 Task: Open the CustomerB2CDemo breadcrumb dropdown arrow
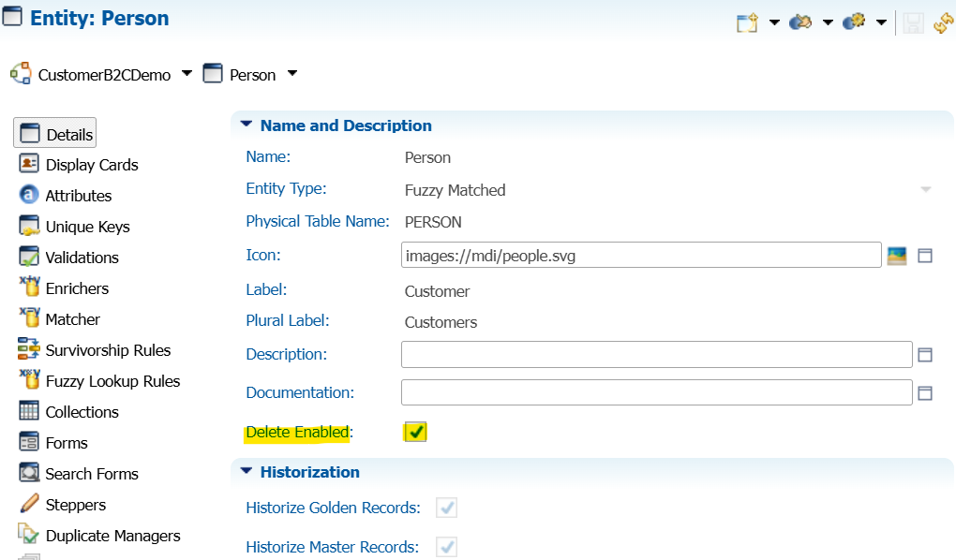(187, 74)
